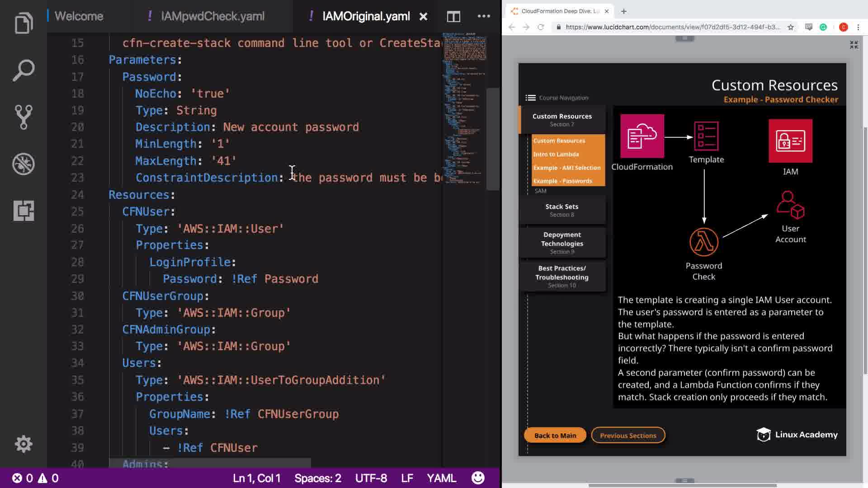The image size is (868, 488).
Task: Open the Explorer files icon
Action: click(x=24, y=23)
